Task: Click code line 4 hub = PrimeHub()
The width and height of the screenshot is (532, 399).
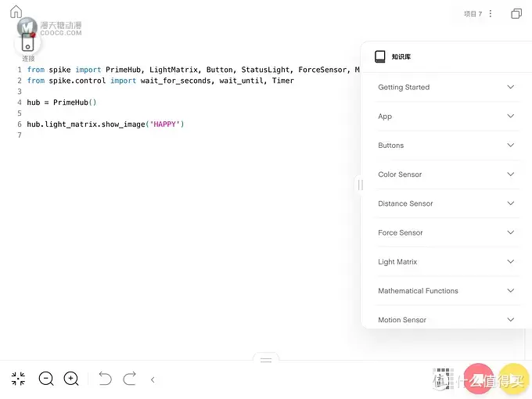Action: (x=61, y=102)
